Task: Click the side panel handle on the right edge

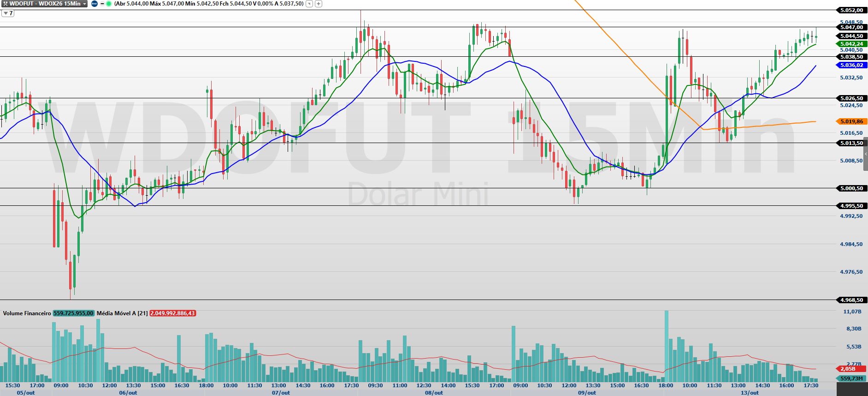Action: point(866,154)
